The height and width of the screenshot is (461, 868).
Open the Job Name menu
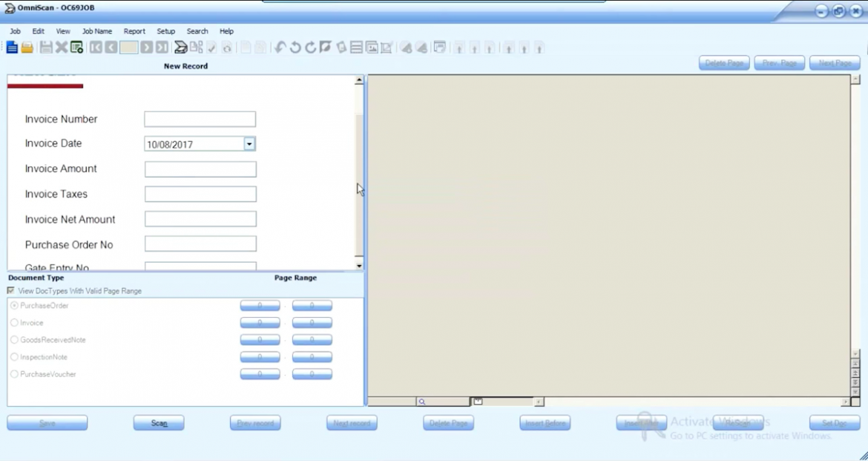tap(96, 31)
